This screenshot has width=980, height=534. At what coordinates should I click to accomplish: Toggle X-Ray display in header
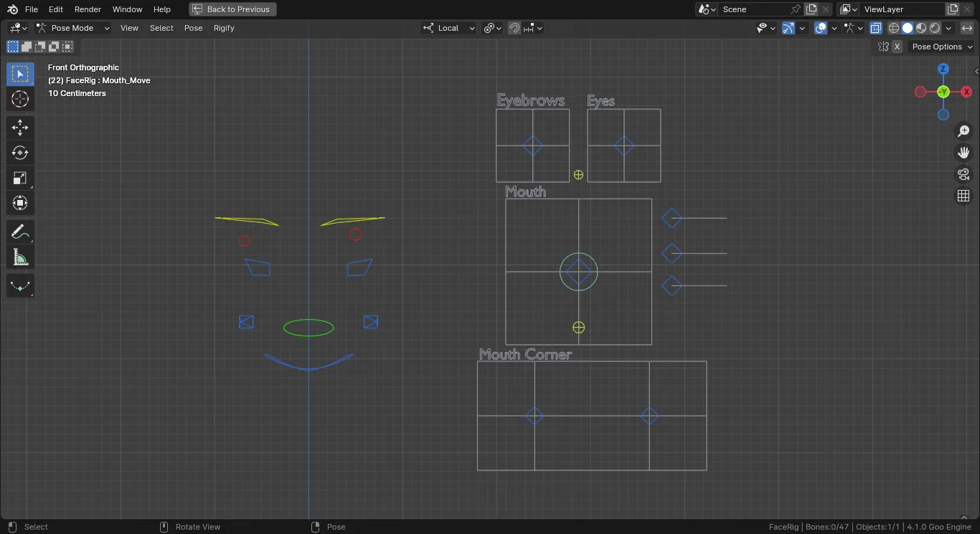click(x=876, y=28)
